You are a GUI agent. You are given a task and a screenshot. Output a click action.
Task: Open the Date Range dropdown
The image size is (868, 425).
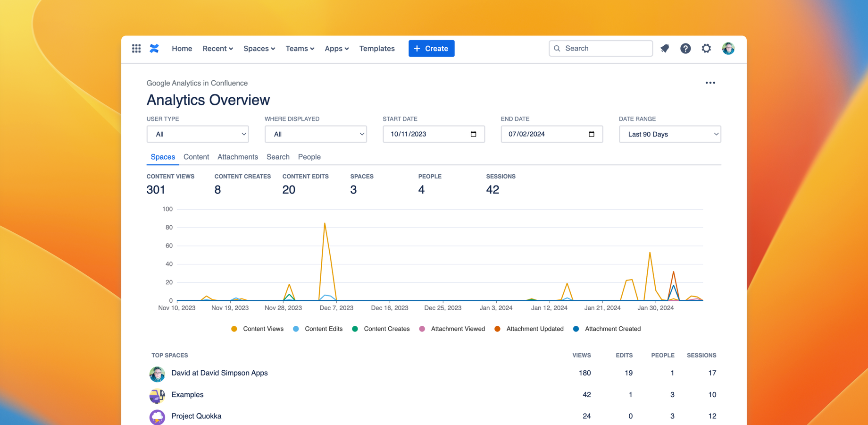(x=670, y=134)
